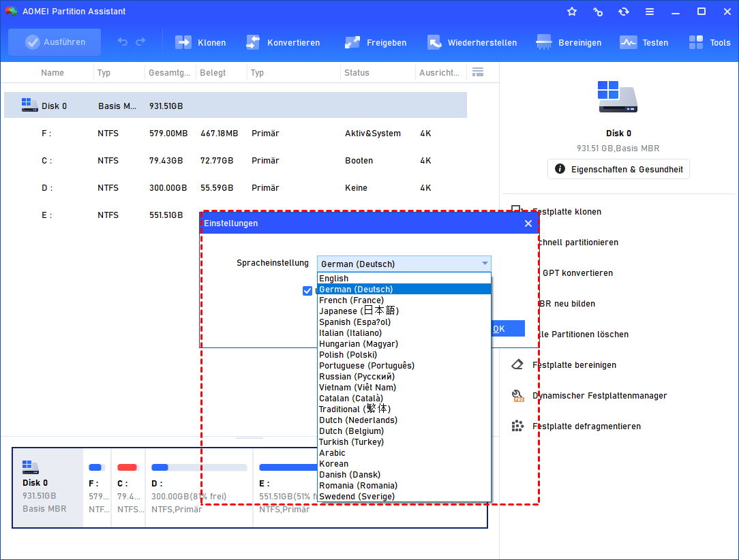Viewport: 739px width, 560px height.
Task: Choose Dutch (Belgium) from language list
Action: click(x=404, y=431)
